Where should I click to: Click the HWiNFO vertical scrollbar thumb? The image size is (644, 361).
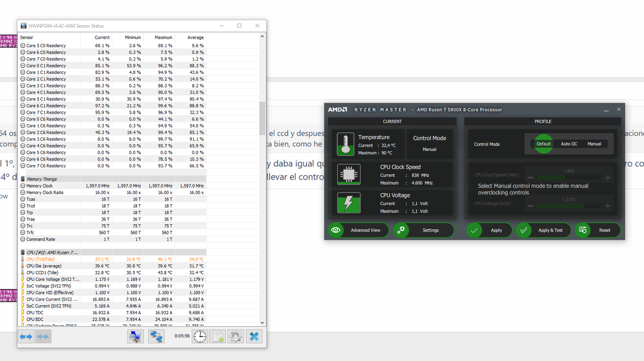click(262, 118)
